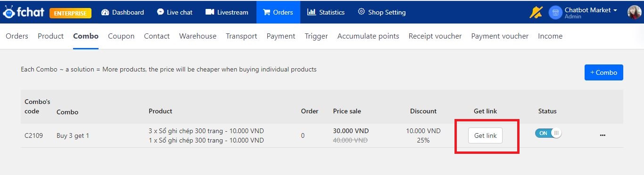Open Dashboard via gauge icon
Viewport: 644px width, 175px height.
click(x=105, y=12)
